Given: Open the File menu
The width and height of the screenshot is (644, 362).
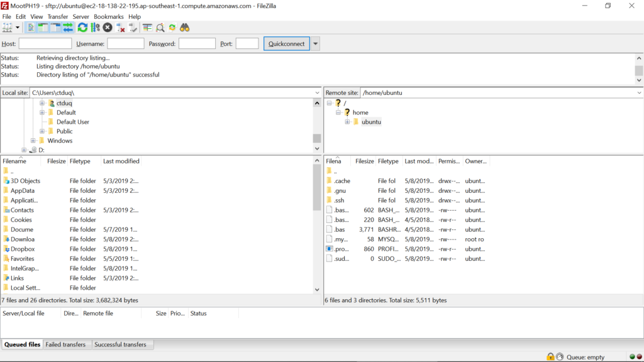Looking at the screenshot, I should click(x=6, y=17).
